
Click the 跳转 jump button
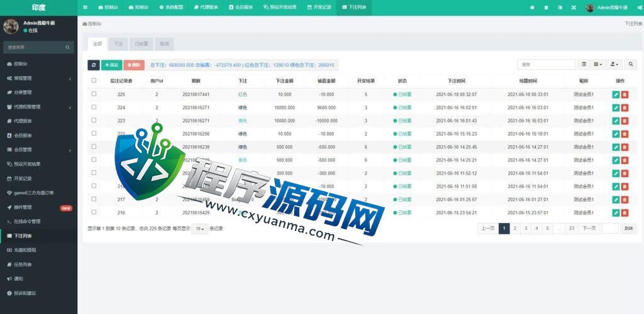click(x=629, y=229)
